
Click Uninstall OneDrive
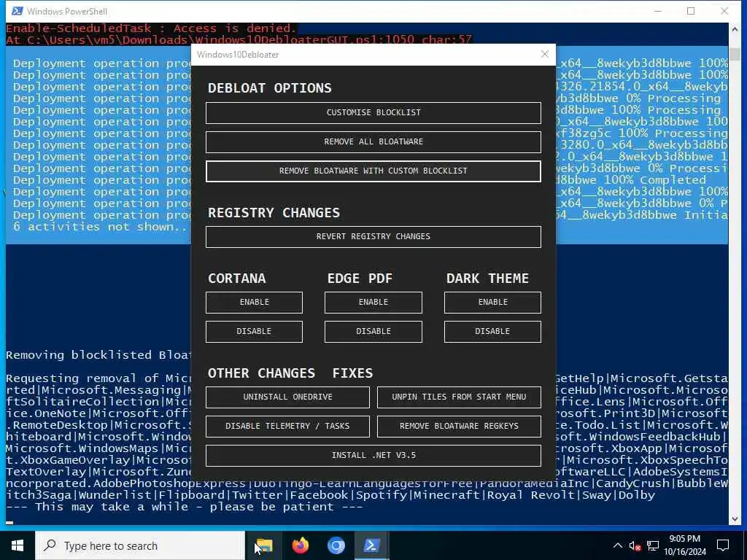pos(287,397)
